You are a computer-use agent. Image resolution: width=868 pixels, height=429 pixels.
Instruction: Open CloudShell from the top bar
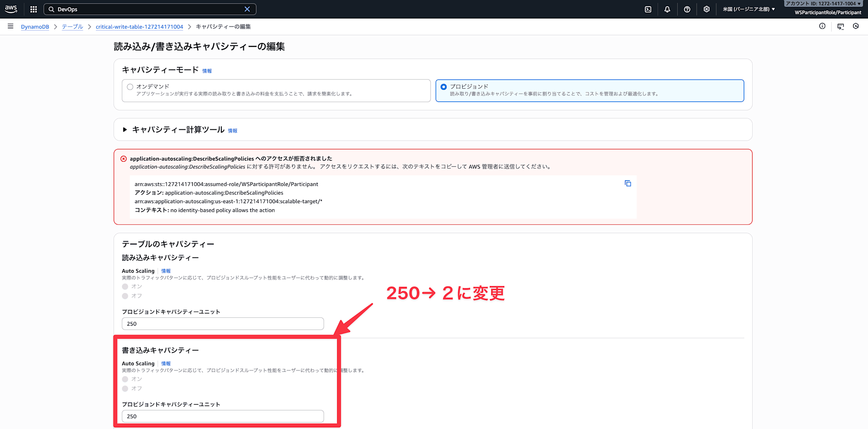[x=648, y=9]
